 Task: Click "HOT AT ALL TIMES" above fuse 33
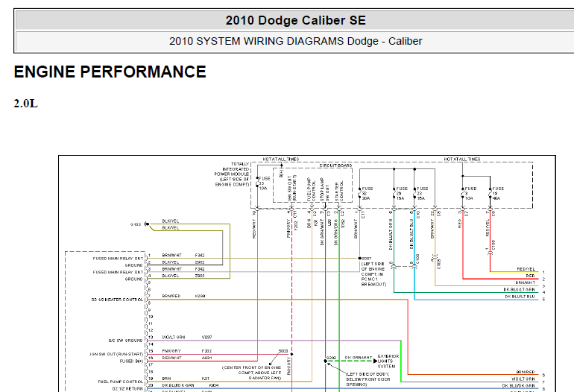tap(281, 159)
